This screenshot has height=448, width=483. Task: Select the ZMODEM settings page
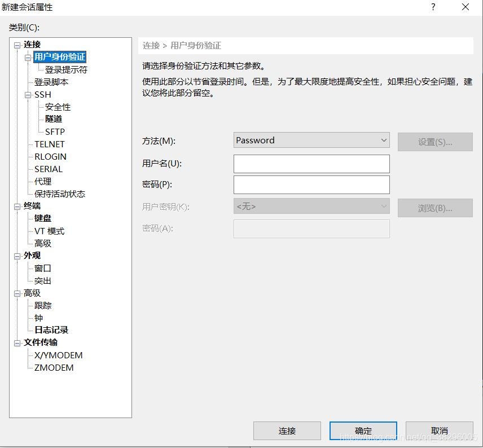click(54, 367)
